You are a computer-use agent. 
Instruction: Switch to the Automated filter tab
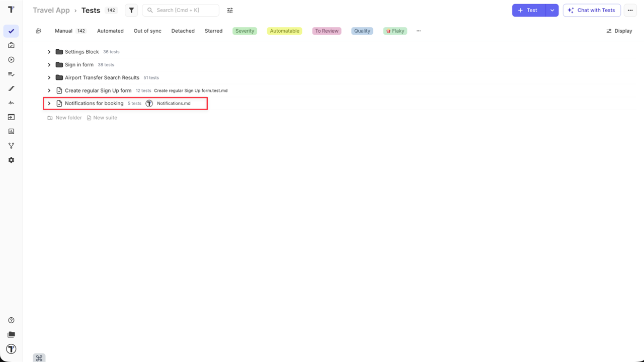click(x=110, y=31)
